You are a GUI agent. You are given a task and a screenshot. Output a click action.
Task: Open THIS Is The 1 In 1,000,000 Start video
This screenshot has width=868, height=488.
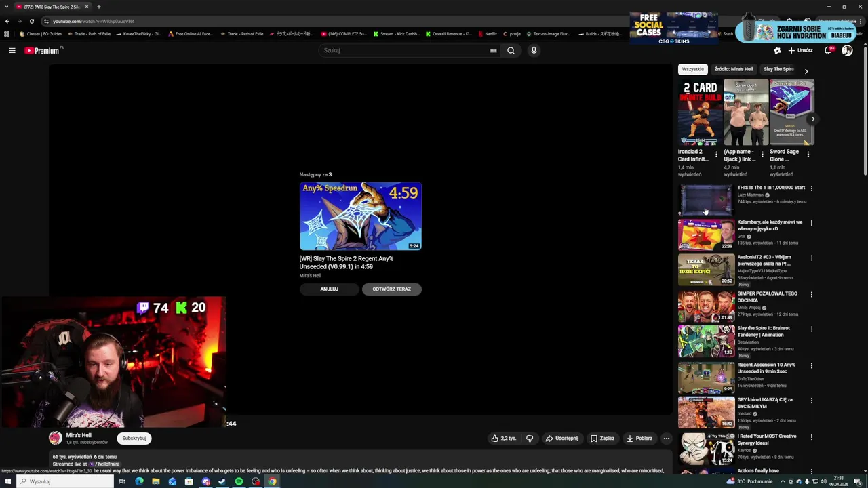click(771, 188)
